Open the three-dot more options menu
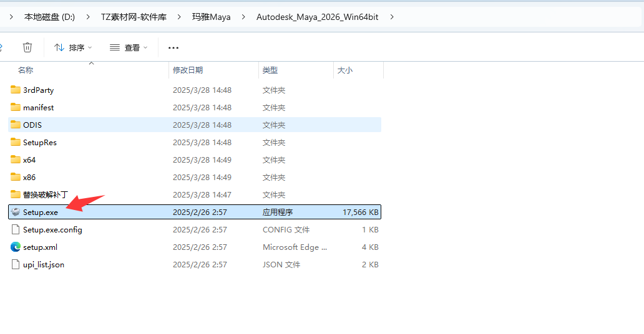The height and width of the screenshot is (334, 644). 173,47
